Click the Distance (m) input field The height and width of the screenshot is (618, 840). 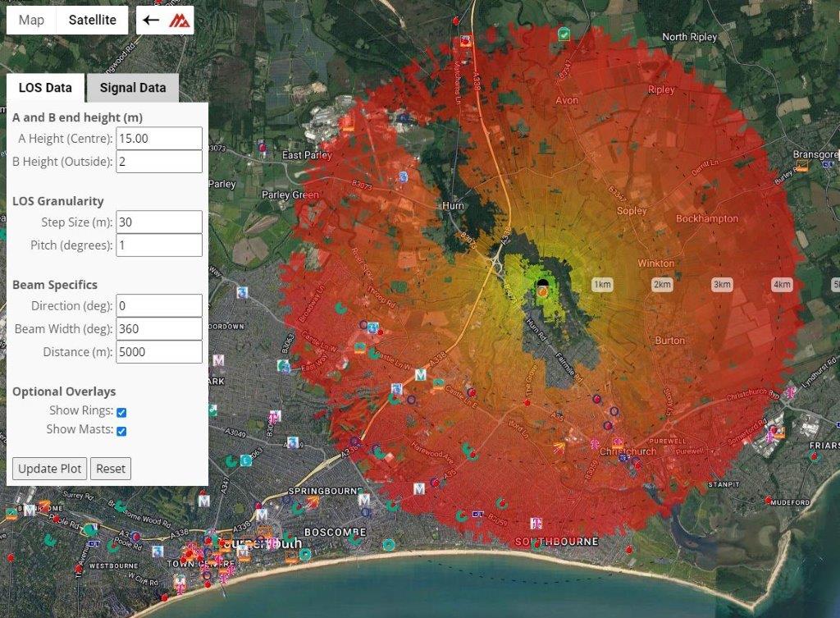[x=158, y=351]
